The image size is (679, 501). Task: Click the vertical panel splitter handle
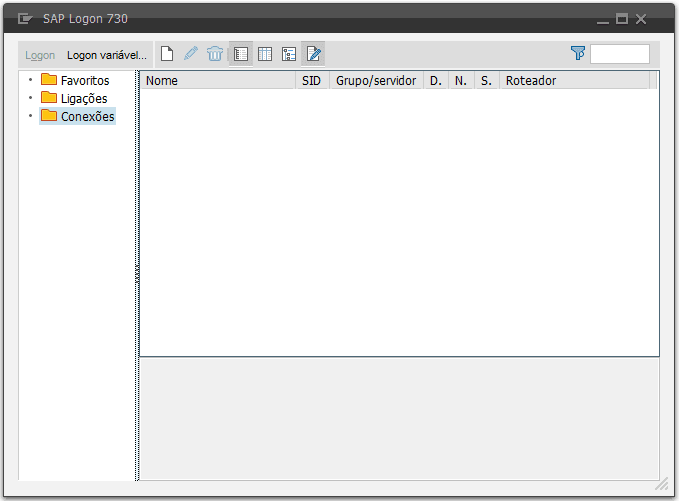tap(137, 275)
